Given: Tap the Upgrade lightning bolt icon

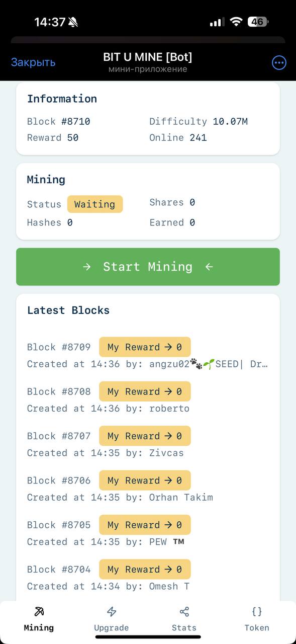Looking at the screenshot, I should 112,612.
